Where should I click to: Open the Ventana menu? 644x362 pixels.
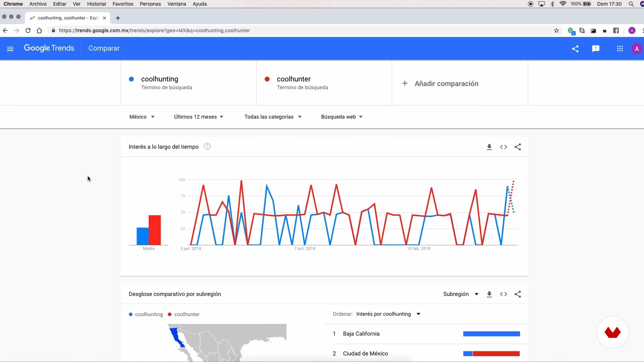click(177, 4)
